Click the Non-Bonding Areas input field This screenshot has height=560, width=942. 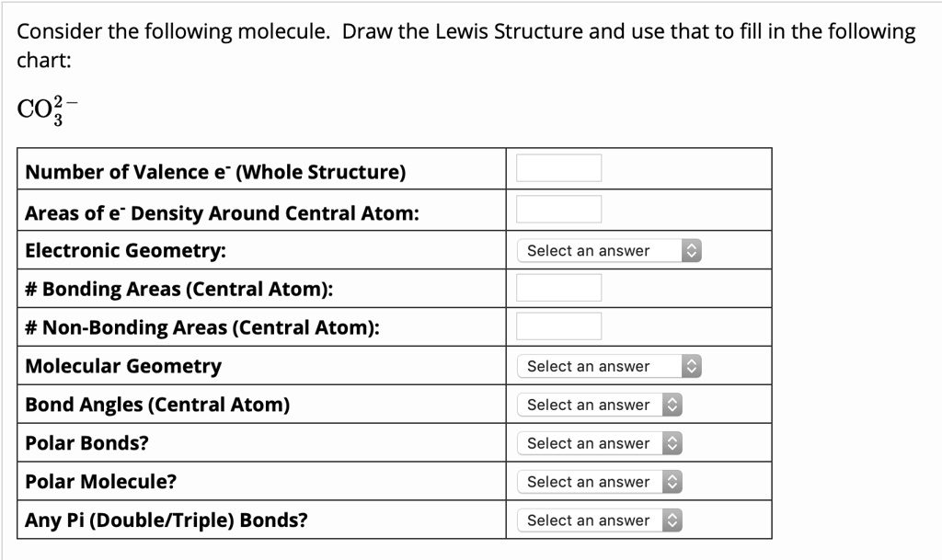click(559, 326)
